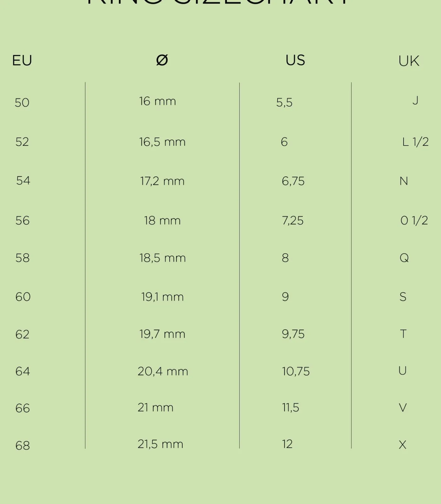Click US size 5,5

pos(284,102)
